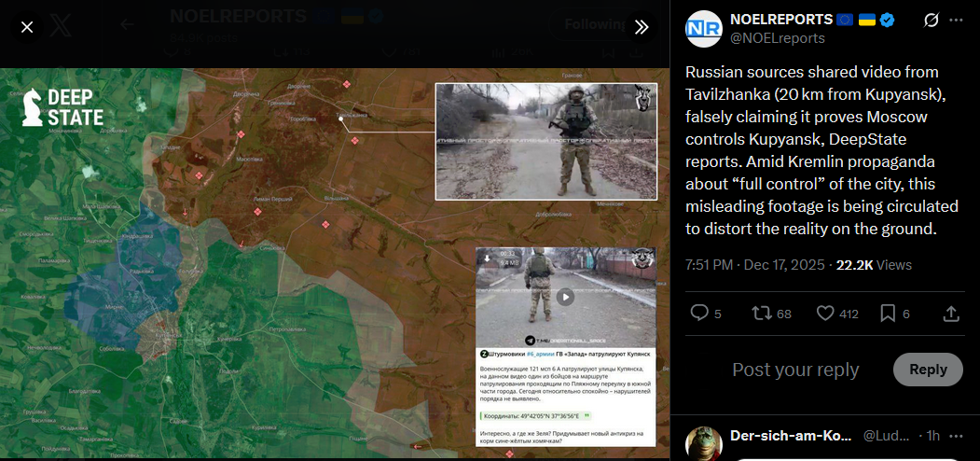Image resolution: width=980 pixels, height=461 pixels.
Task: Open the post's more options menu
Action: 957,20
